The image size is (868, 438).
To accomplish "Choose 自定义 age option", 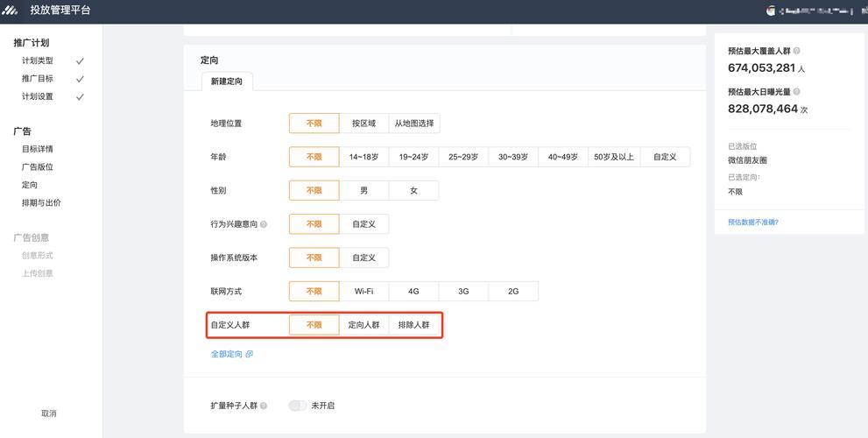I will (665, 158).
